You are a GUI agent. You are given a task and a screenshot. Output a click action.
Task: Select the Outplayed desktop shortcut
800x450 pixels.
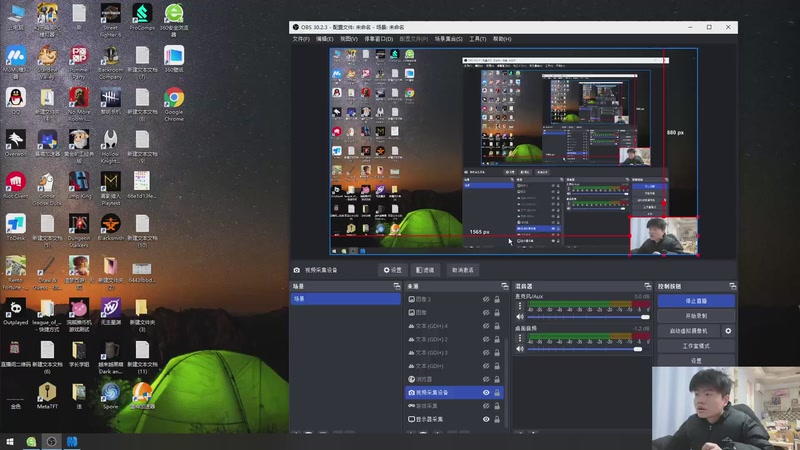click(16, 312)
